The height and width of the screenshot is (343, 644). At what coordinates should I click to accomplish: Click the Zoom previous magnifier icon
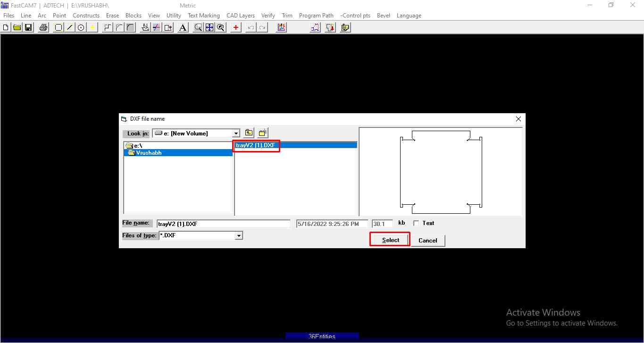pyautogui.click(x=221, y=27)
